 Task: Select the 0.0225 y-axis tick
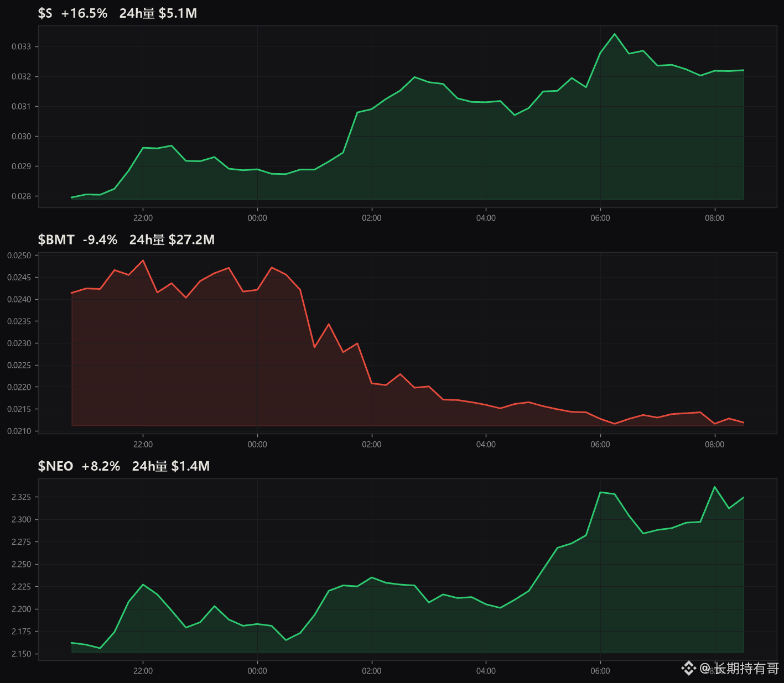pos(19,365)
